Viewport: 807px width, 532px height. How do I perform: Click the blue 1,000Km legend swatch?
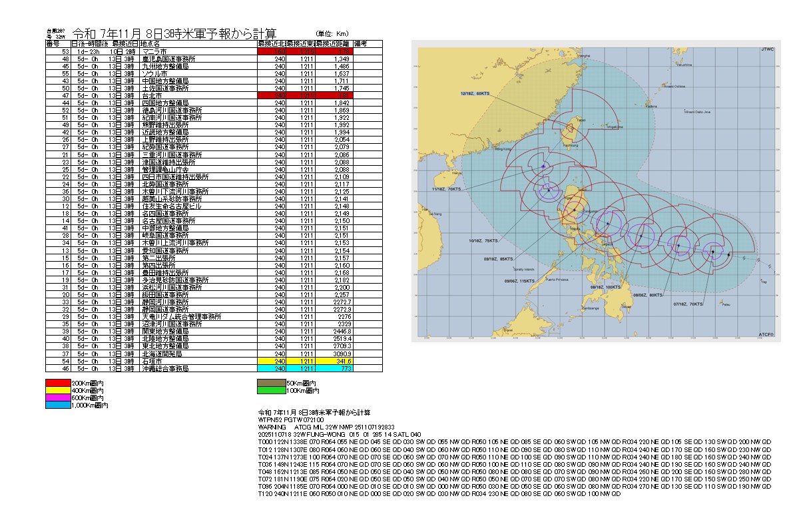coord(57,405)
